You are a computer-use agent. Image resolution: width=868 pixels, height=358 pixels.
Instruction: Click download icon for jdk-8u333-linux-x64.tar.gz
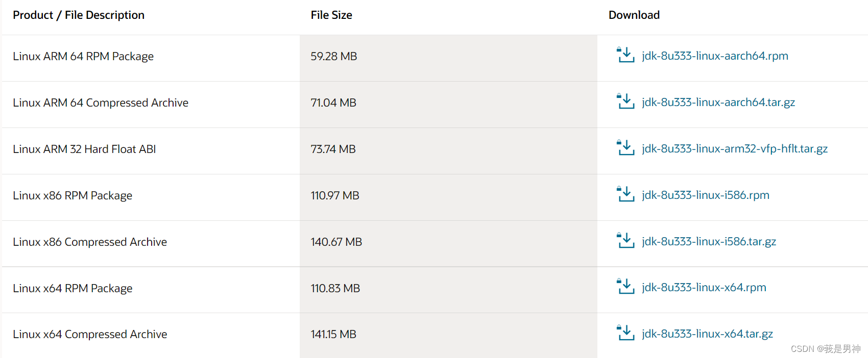tap(625, 333)
